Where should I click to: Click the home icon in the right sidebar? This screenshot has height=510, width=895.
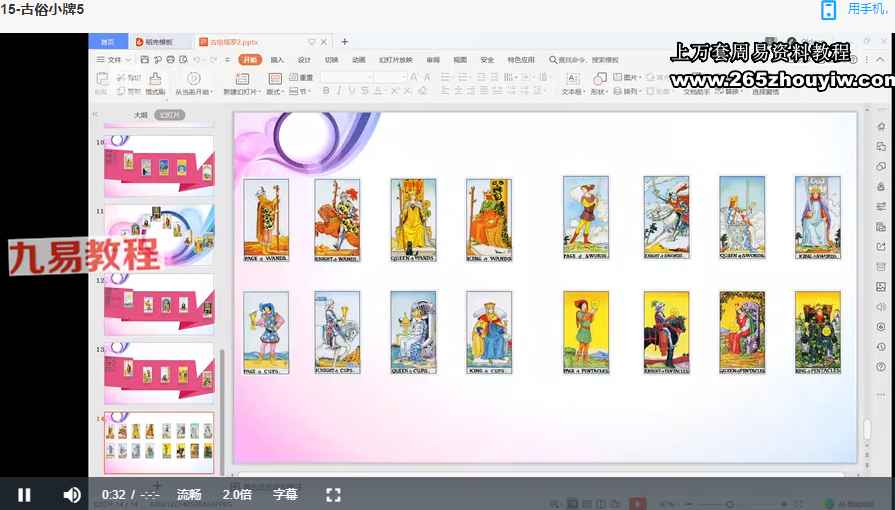(881, 126)
